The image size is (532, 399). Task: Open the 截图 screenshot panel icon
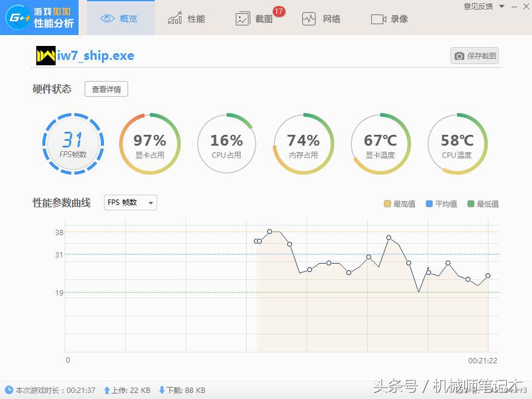(x=242, y=18)
